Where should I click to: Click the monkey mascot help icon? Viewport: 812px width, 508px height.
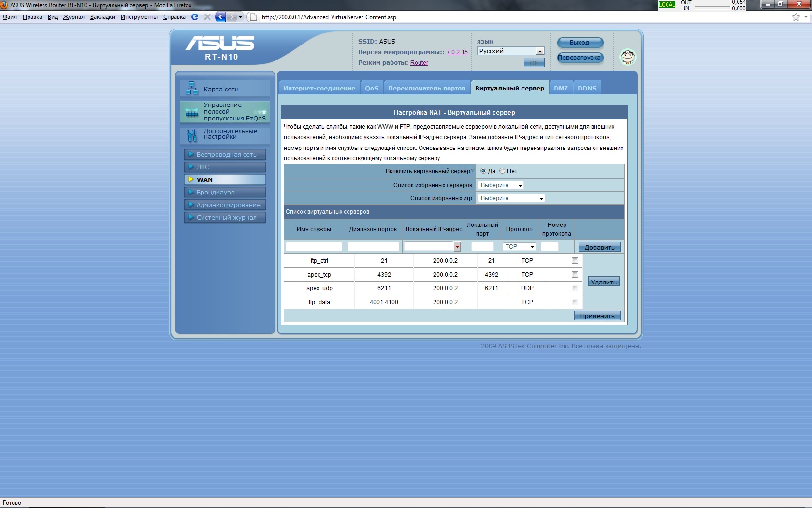pyautogui.click(x=627, y=57)
